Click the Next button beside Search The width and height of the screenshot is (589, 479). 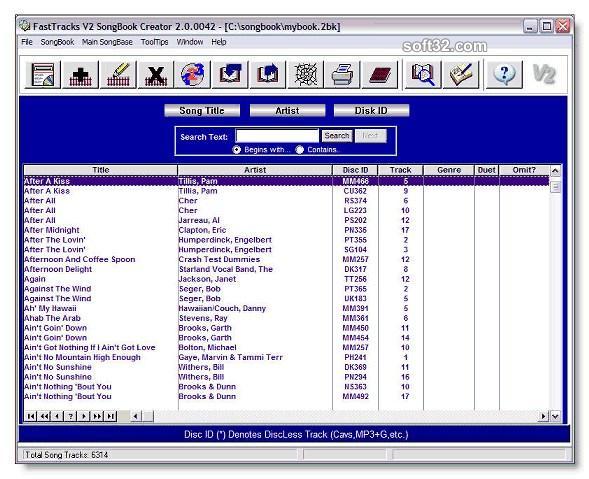point(370,136)
